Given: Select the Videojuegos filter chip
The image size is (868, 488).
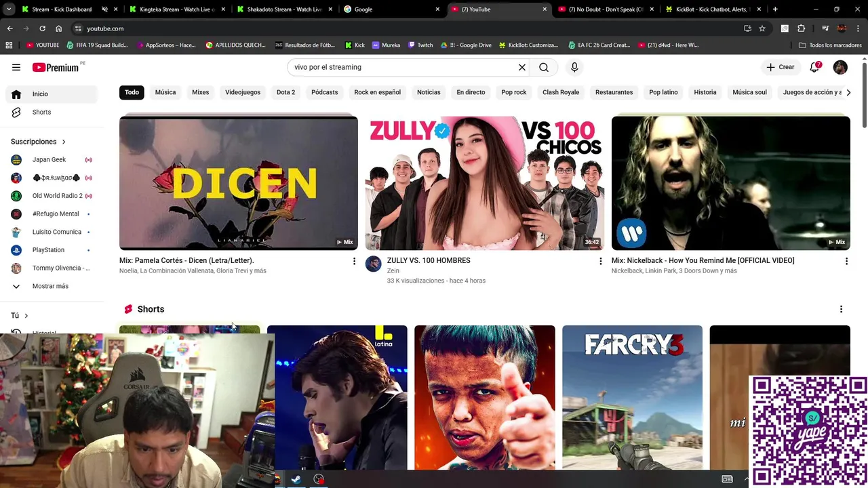Looking at the screenshot, I should [243, 92].
